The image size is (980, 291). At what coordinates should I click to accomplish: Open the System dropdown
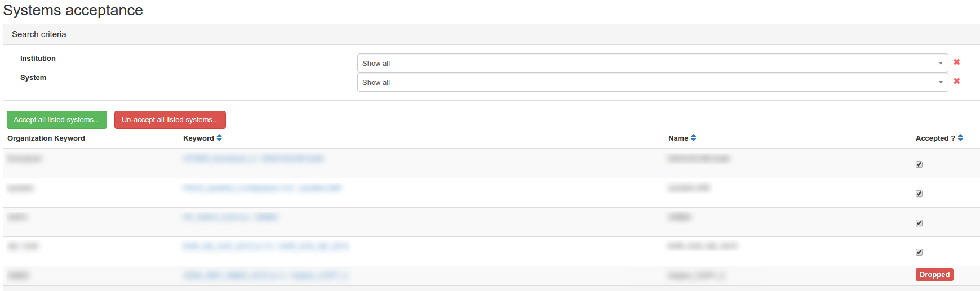pyautogui.click(x=652, y=82)
